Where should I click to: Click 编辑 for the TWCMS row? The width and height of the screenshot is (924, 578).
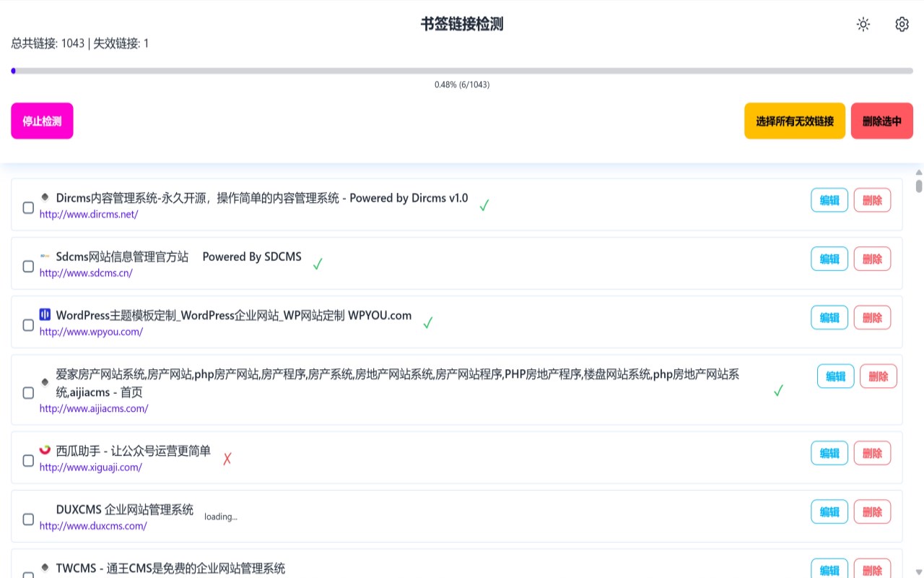829,569
